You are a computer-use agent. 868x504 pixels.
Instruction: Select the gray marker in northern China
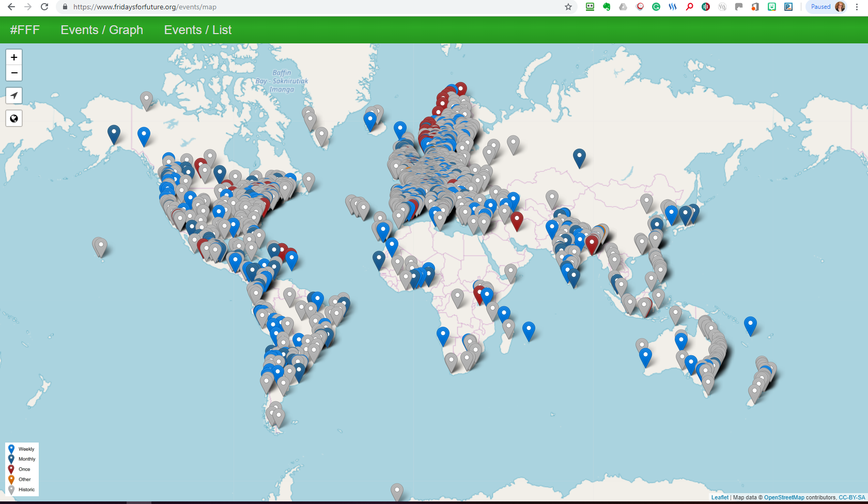click(646, 203)
